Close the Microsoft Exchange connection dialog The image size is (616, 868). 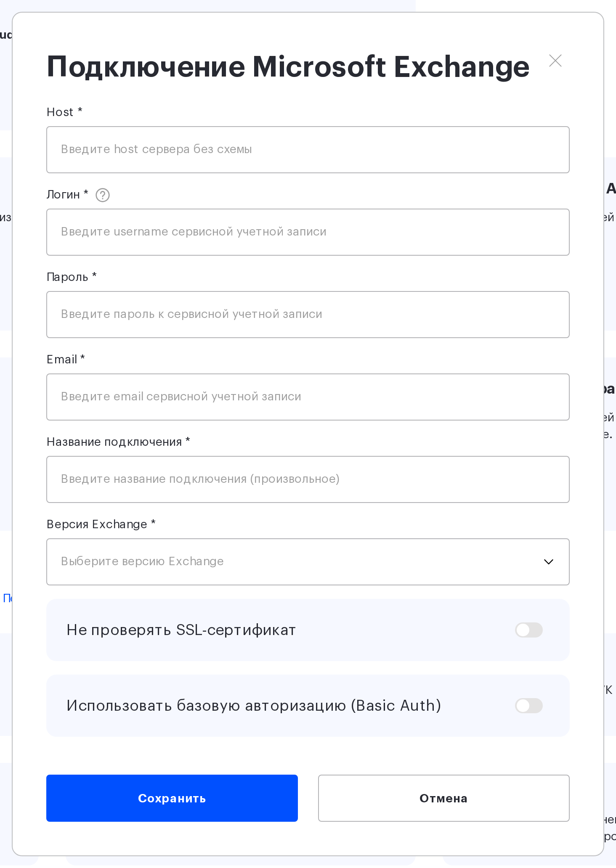pos(555,61)
